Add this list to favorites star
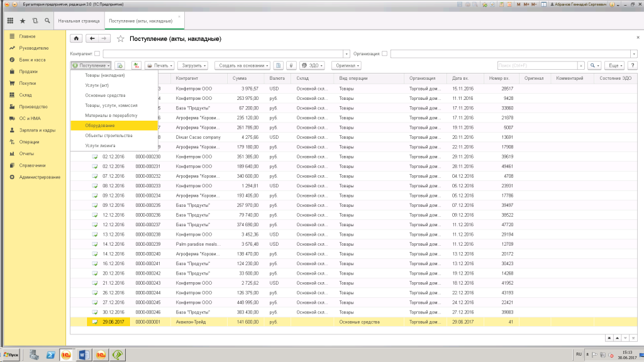Image resolution: width=644 pixels, height=362 pixels. click(120, 38)
